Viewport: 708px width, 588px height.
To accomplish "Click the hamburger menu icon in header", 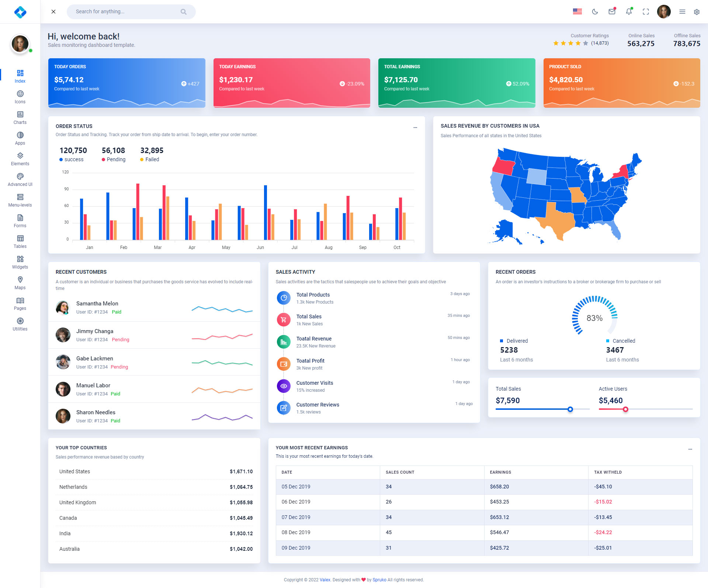I will pyautogui.click(x=682, y=12).
